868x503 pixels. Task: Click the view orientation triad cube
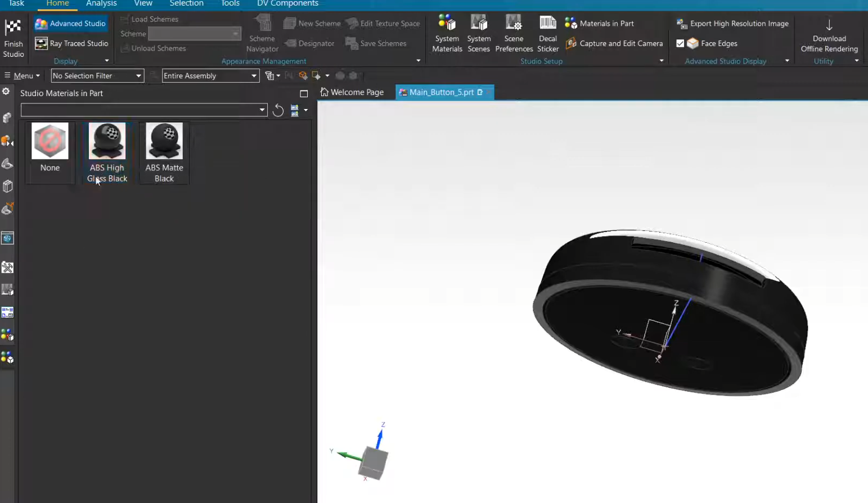click(373, 462)
